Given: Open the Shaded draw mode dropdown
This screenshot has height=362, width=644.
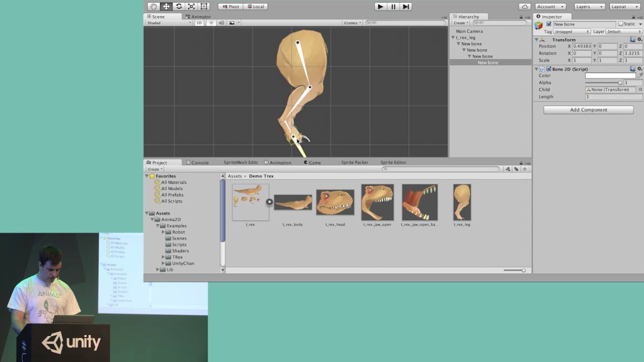Looking at the screenshot, I should (x=169, y=23).
